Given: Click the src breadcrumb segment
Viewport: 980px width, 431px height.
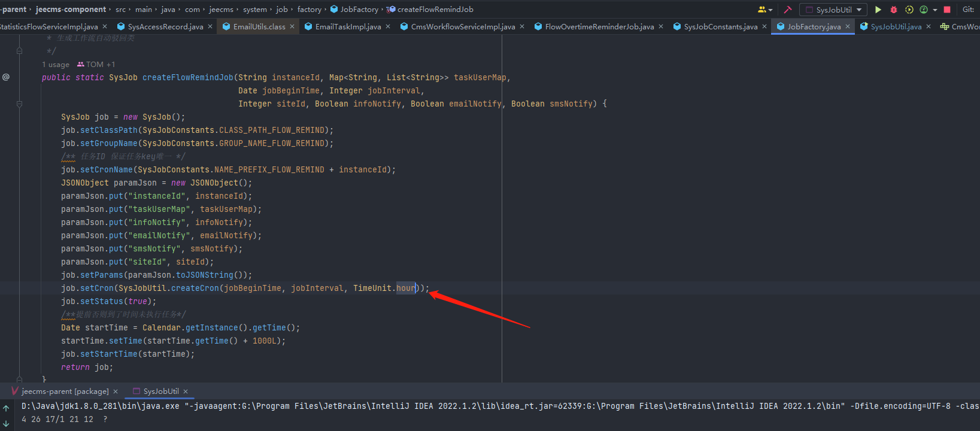Looking at the screenshot, I should point(120,10).
